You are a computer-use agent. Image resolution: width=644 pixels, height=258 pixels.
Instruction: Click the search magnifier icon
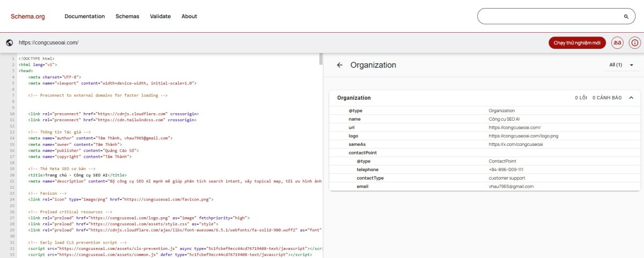pos(626,17)
